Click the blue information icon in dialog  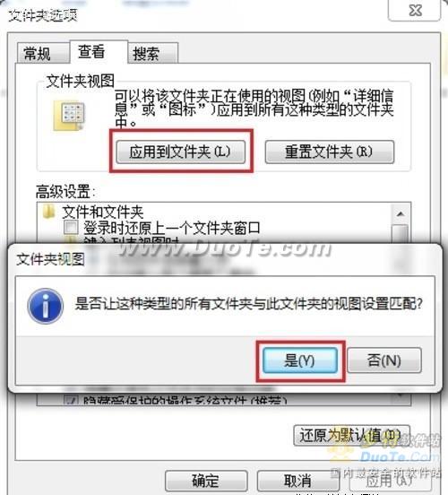pos(46,306)
